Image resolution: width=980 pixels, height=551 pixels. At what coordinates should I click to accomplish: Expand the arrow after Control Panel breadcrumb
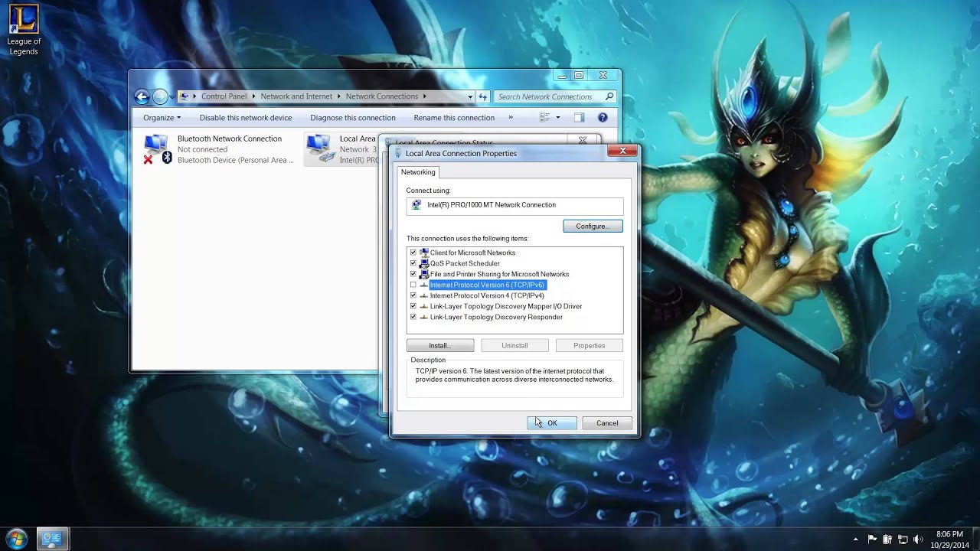click(254, 96)
